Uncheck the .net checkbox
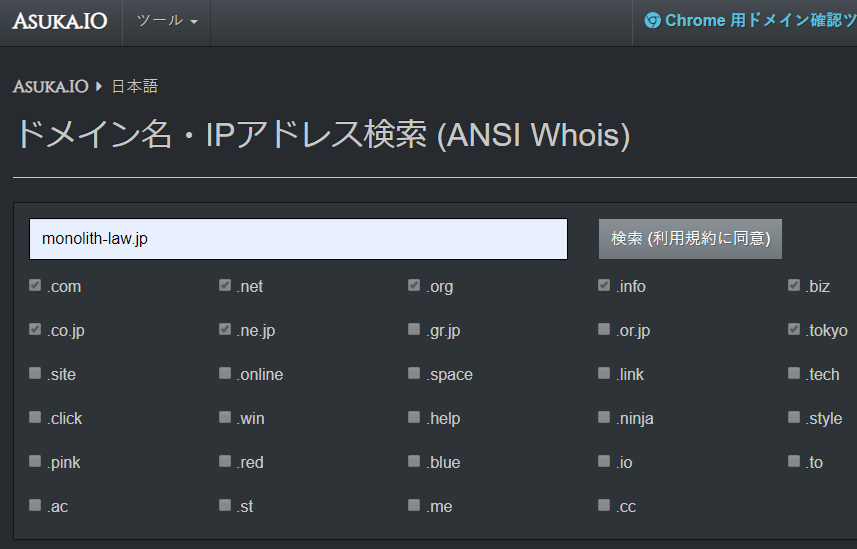 [x=225, y=285]
